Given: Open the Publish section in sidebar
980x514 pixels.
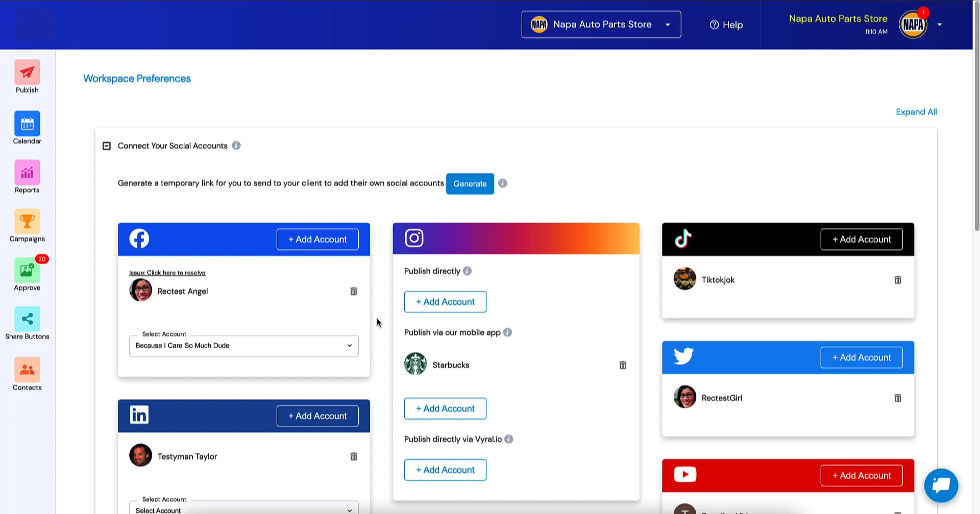Looking at the screenshot, I should pyautogui.click(x=27, y=76).
